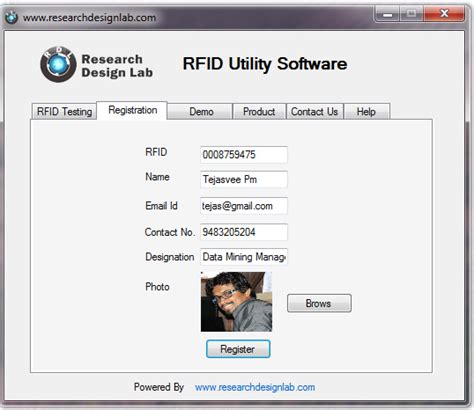Go to the Product tab

coord(259,112)
